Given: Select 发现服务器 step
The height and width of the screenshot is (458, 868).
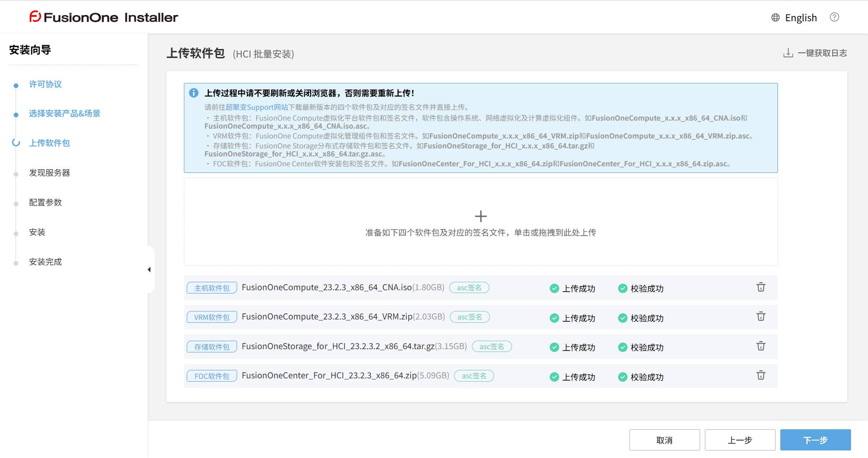Looking at the screenshot, I should click(x=50, y=172).
